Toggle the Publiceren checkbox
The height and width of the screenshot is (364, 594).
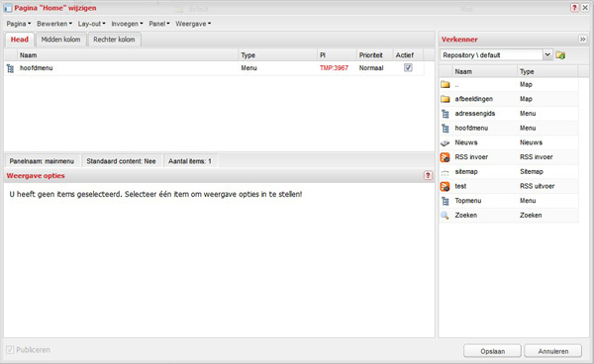click(10, 349)
